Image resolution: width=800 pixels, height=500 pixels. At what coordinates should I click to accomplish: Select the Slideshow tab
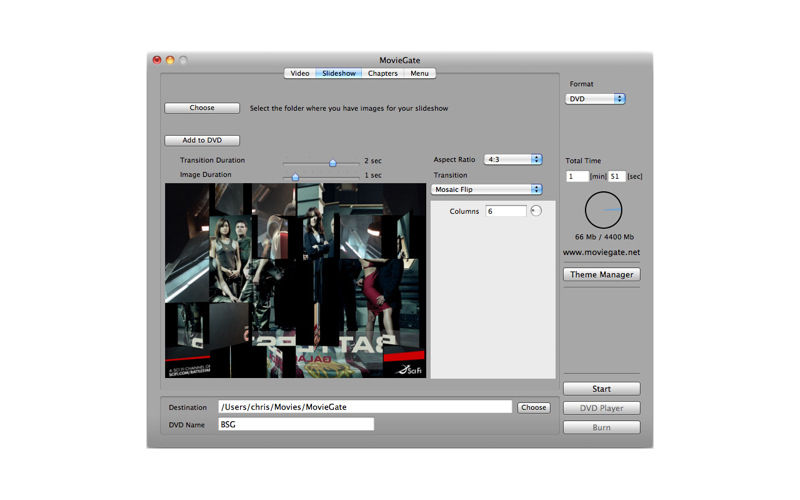click(x=339, y=73)
